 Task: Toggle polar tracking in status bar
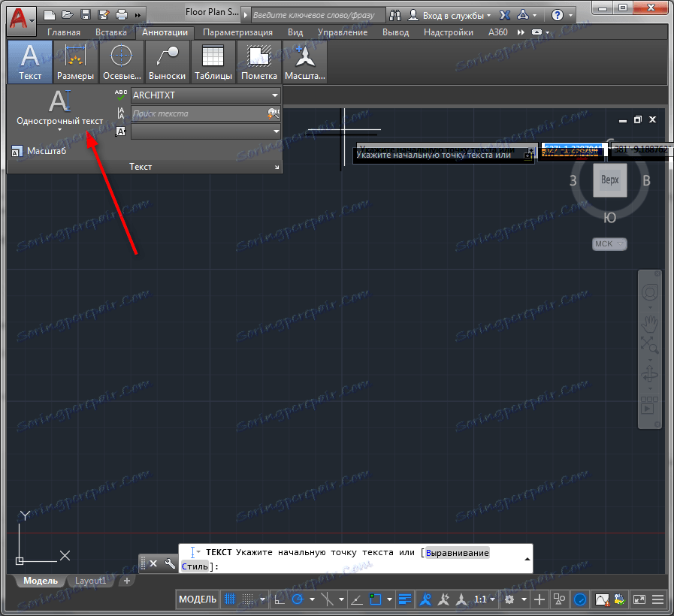pyautogui.click(x=298, y=599)
